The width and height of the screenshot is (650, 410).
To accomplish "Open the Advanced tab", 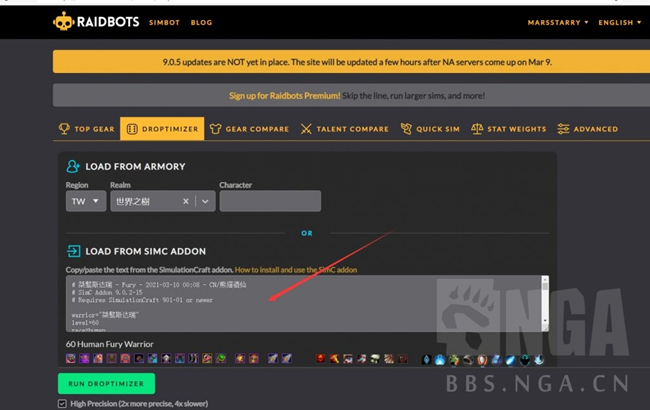I will click(x=587, y=129).
